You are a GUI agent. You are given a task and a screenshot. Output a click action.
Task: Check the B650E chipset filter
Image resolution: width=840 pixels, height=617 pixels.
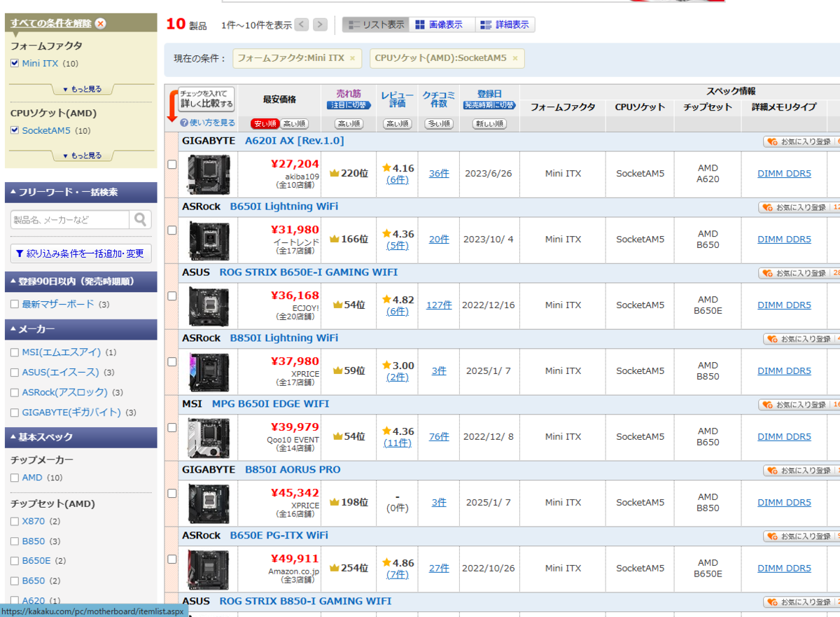click(x=15, y=561)
